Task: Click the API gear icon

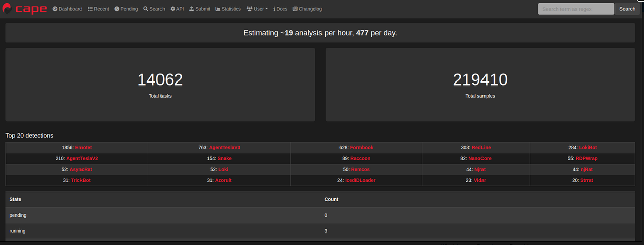Action: click(173, 9)
